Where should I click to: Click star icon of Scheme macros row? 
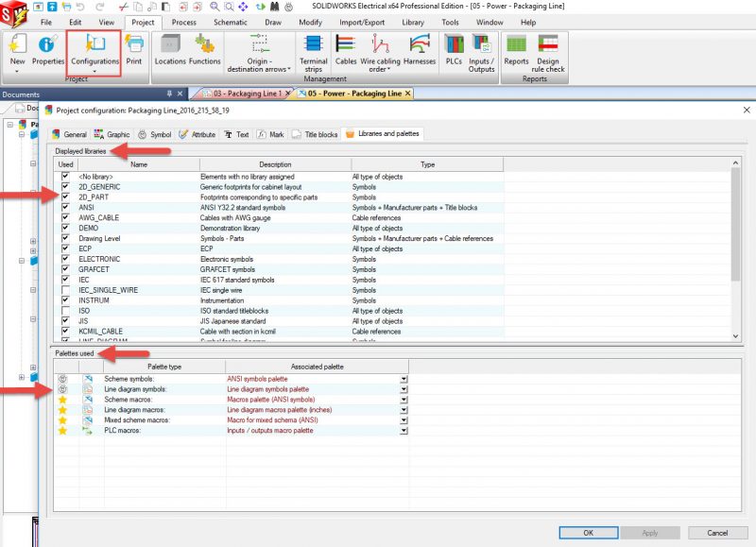pos(62,400)
